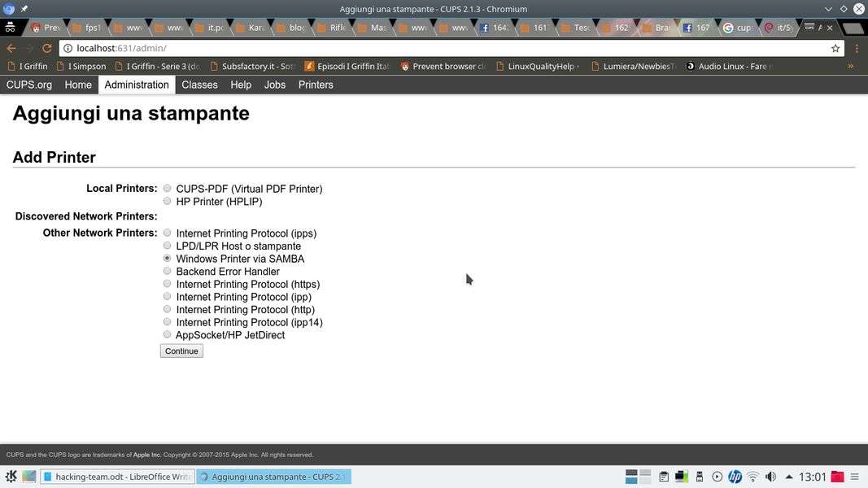Switch desktops using the pager widget
Viewport: 868px width, 488px height.
(638, 477)
